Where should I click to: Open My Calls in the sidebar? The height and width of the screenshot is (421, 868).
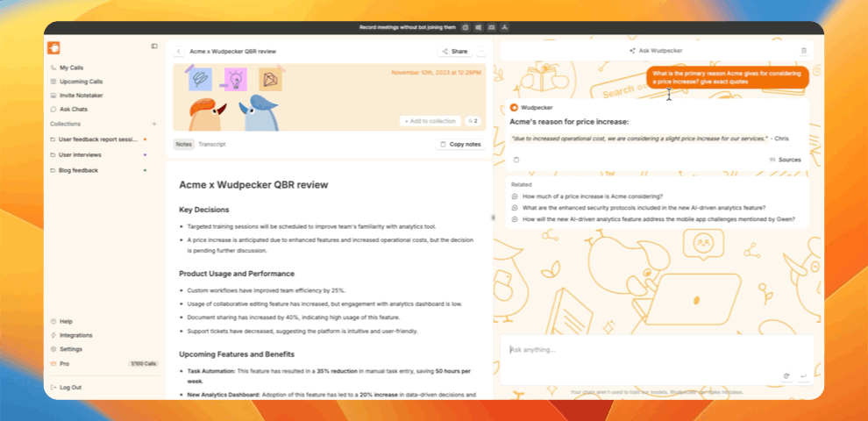click(71, 68)
